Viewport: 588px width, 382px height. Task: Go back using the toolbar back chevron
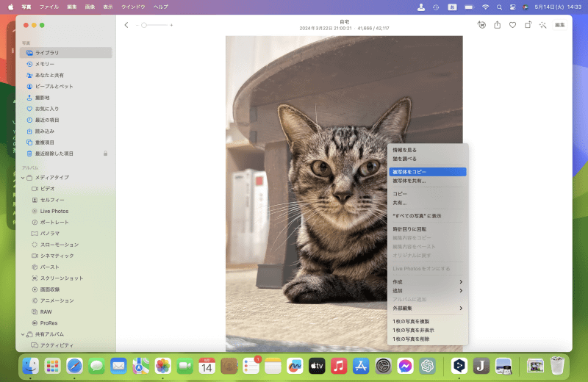coord(126,25)
